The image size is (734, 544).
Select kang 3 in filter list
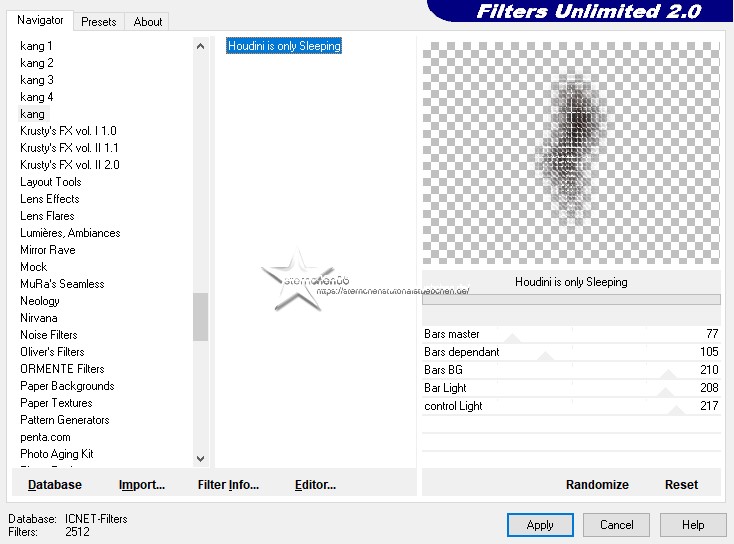37,80
